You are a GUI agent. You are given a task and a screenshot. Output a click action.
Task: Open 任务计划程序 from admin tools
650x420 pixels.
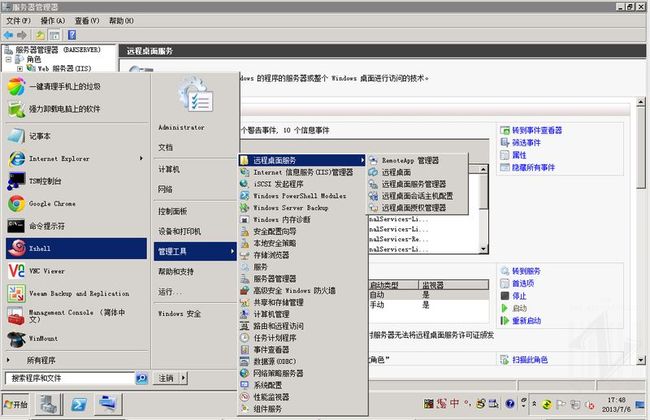(302, 338)
